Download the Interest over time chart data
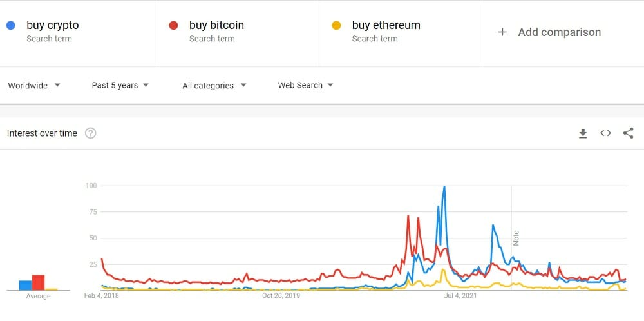Screen dimensions: 644x321 583,133
